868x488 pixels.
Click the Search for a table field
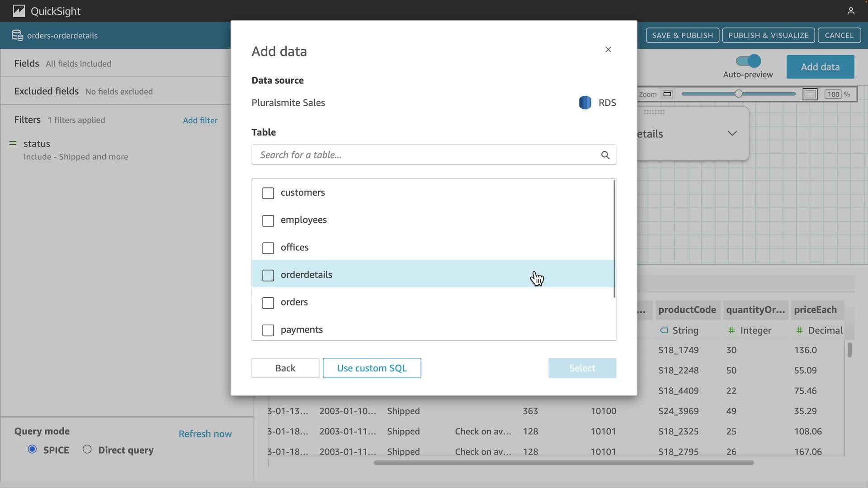(425, 155)
